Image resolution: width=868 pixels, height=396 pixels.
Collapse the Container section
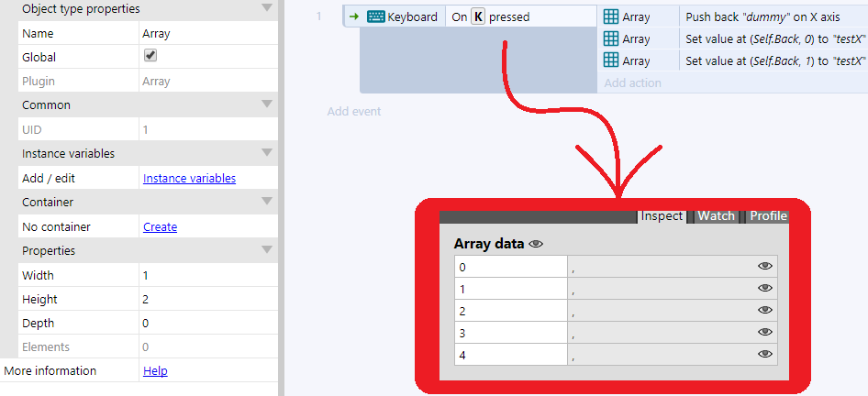click(267, 201)
